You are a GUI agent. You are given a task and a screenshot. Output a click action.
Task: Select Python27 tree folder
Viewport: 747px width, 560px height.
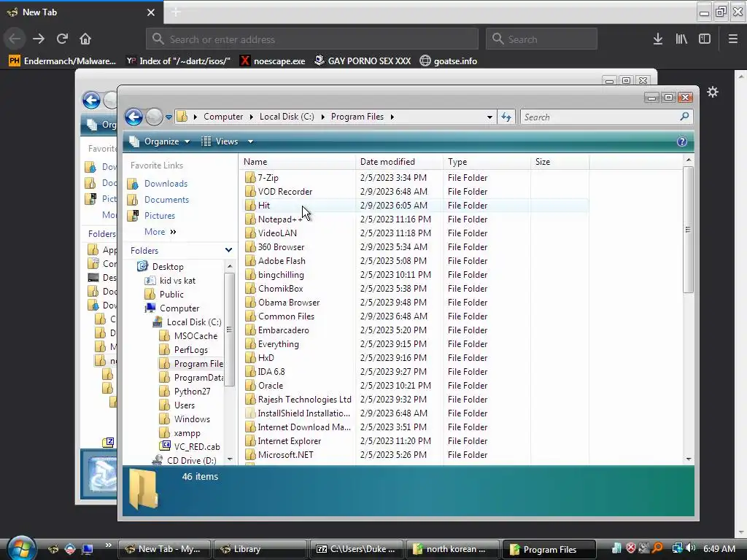(x=192, y=392)
